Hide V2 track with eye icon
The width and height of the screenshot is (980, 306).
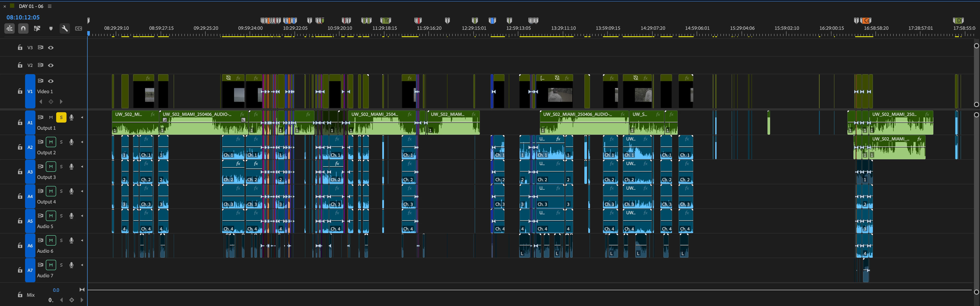[x=51, y=65]
